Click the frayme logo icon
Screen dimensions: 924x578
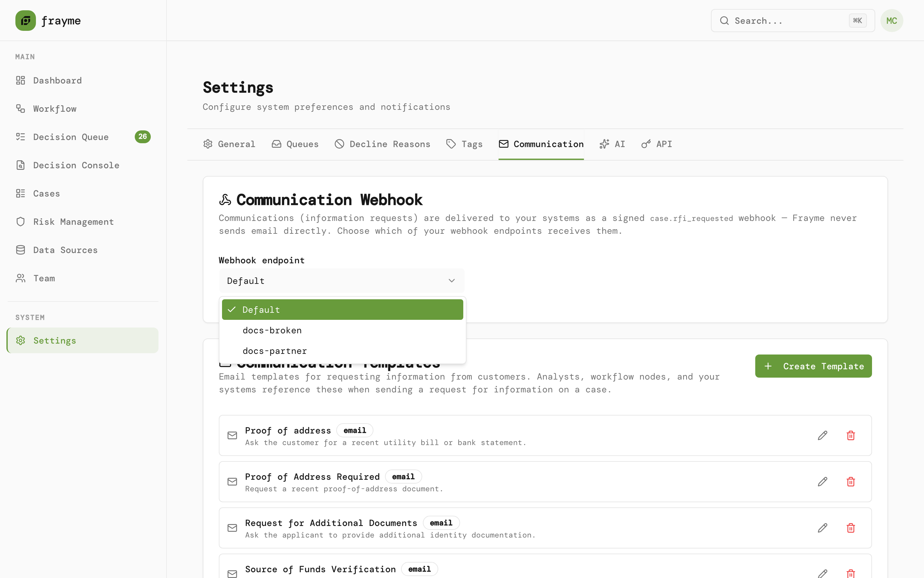pos(26,21)
